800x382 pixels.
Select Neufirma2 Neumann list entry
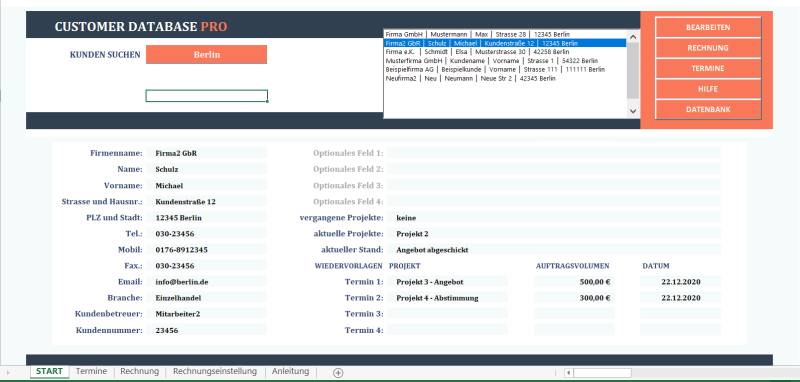point(505,79)
